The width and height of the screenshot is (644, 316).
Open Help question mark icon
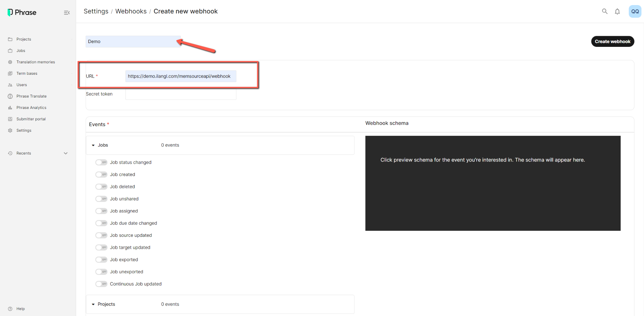pos(10,309)
